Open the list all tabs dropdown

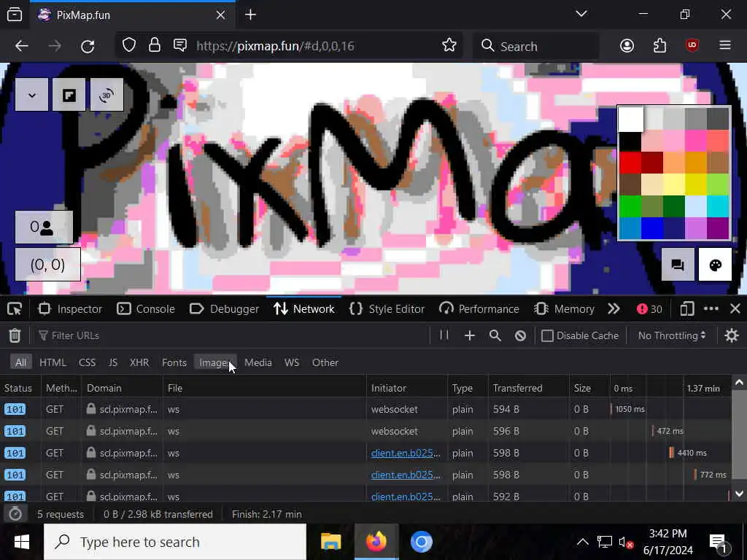581,15
